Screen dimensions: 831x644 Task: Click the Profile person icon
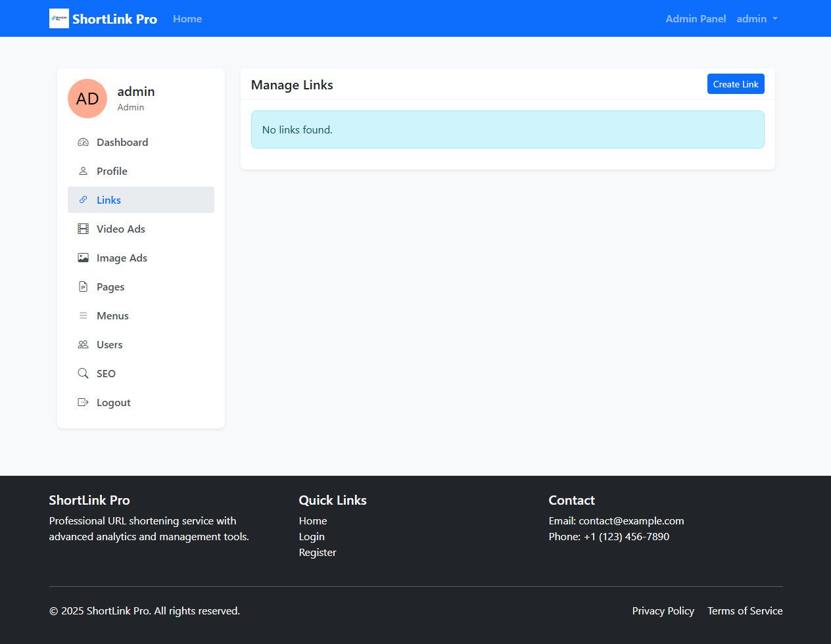click(83, 171)
